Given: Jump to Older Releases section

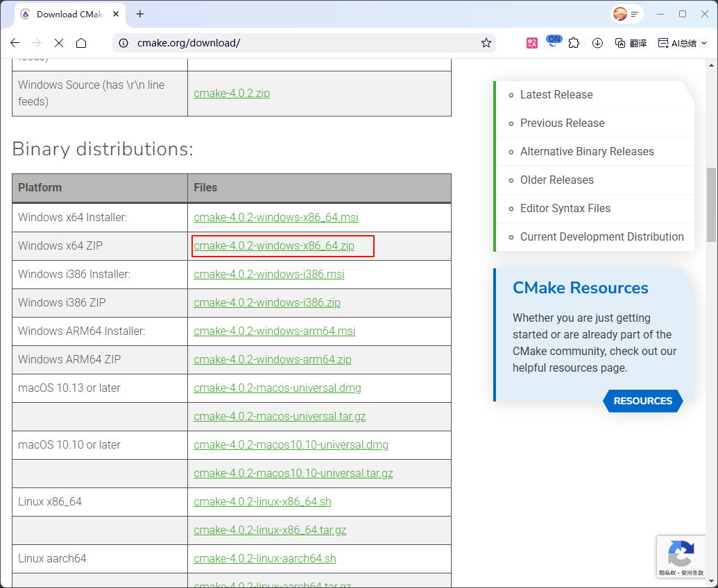Looking at the screenshot, I should tap(556, 180).
